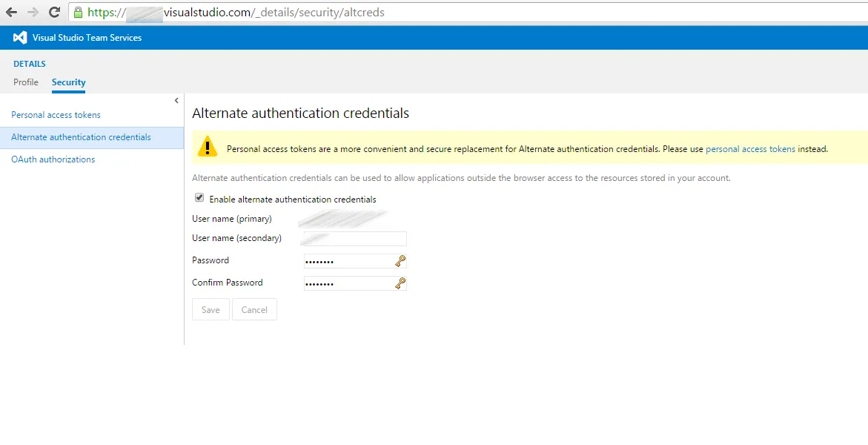Viewport: 868px width, 445px height.
Task: Click the browser Back arrow
Action: click(11, 12)
